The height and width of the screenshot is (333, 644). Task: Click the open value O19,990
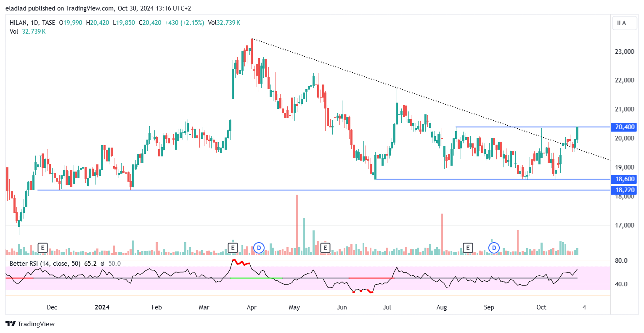click(x=71, y=23)
